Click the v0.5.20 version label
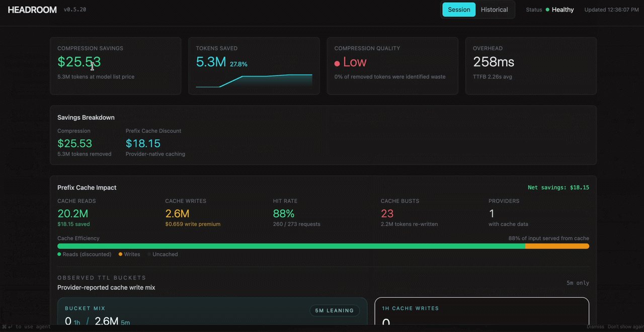The height and width of the screenshot is (332, 644). tap(75, 10)
